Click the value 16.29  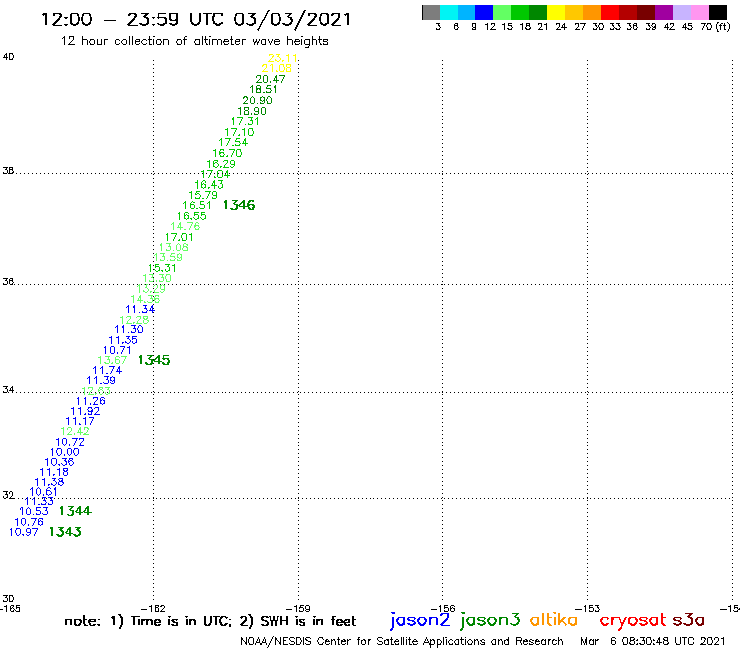[221, 164]
